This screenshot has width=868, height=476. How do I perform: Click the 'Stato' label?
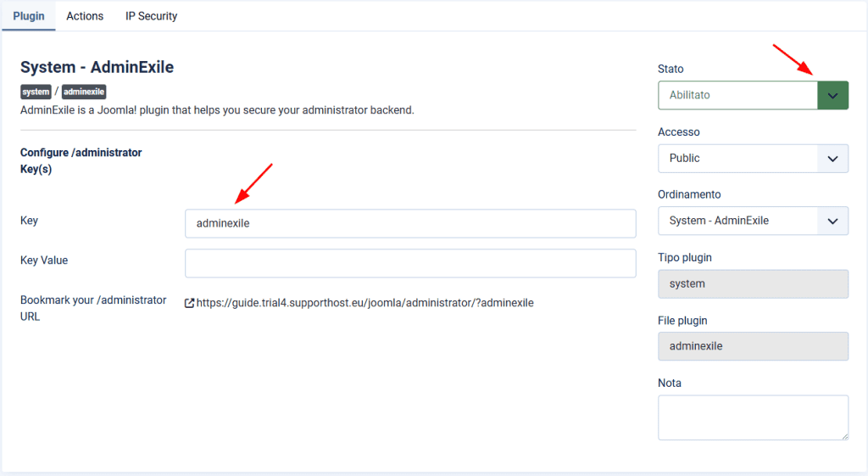pyautogui.click(x=670, y=69)
